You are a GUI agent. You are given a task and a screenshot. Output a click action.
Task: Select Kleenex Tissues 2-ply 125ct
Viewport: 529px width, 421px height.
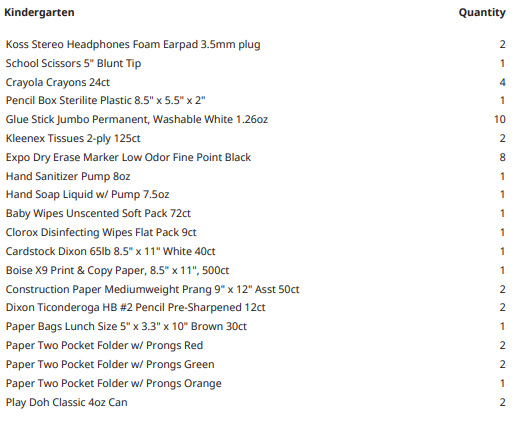click(x=73, y=138)
